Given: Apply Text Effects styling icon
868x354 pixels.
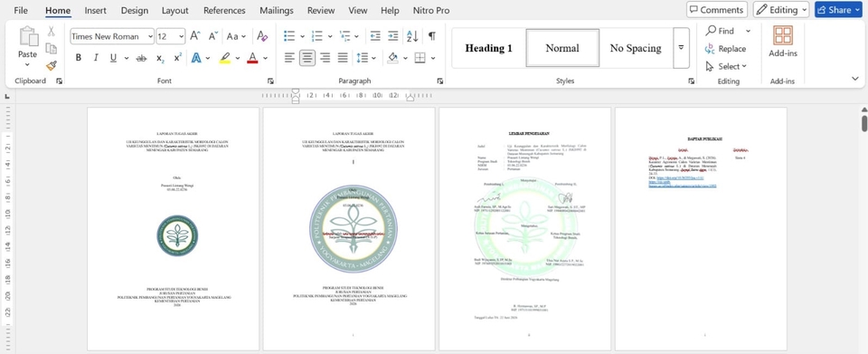Looking at the screenshot, I should (196, 58).
